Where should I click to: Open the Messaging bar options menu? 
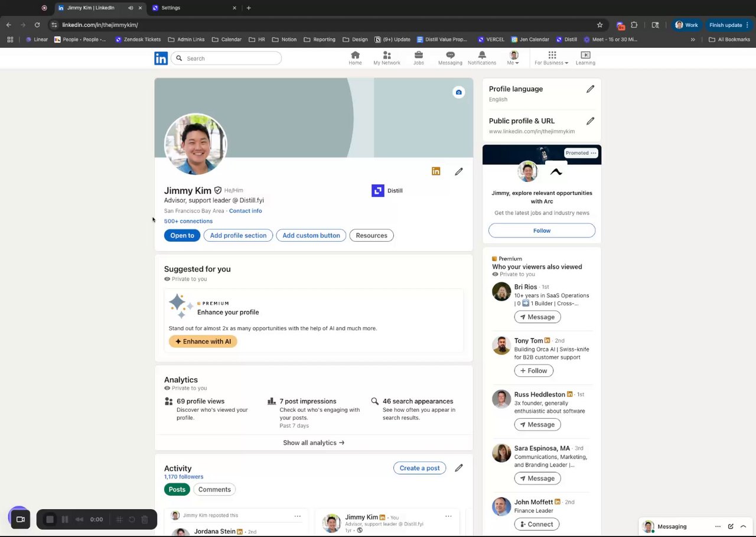(x=718, y=526)
